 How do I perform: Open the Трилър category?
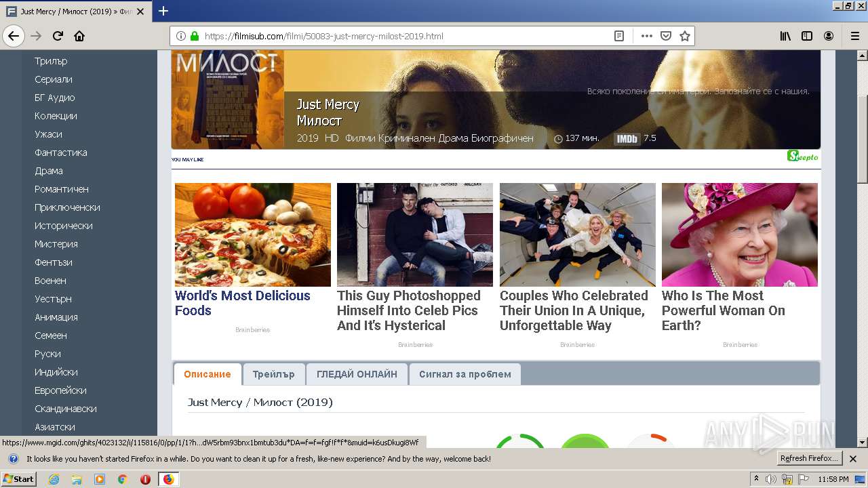[x=51, y=61]
